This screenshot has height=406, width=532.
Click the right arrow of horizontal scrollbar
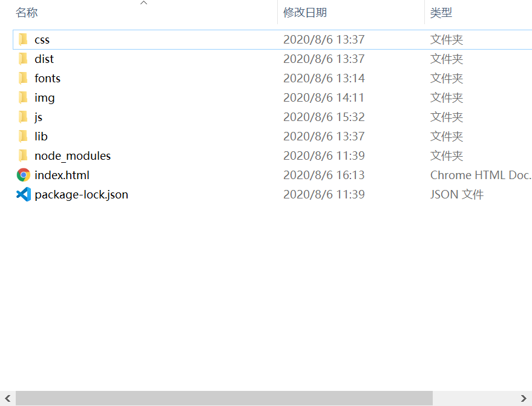point(524,398)
